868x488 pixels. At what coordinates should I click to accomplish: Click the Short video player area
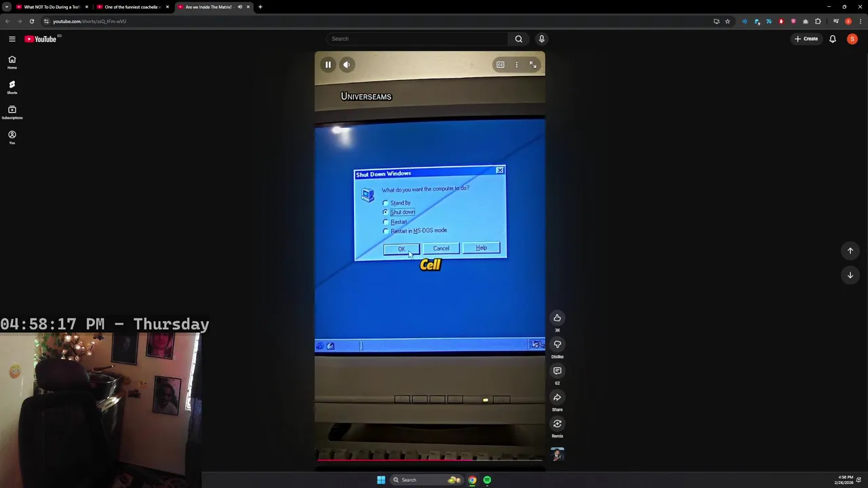430,258
